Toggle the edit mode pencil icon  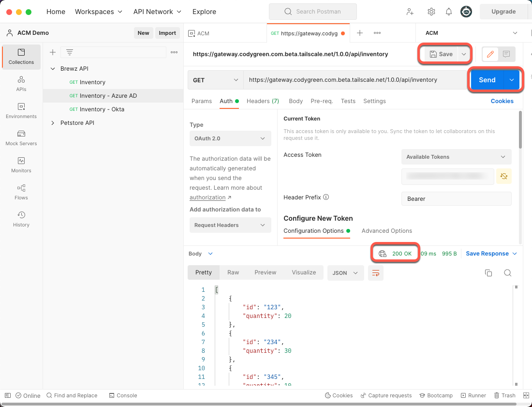coord(490,54)
